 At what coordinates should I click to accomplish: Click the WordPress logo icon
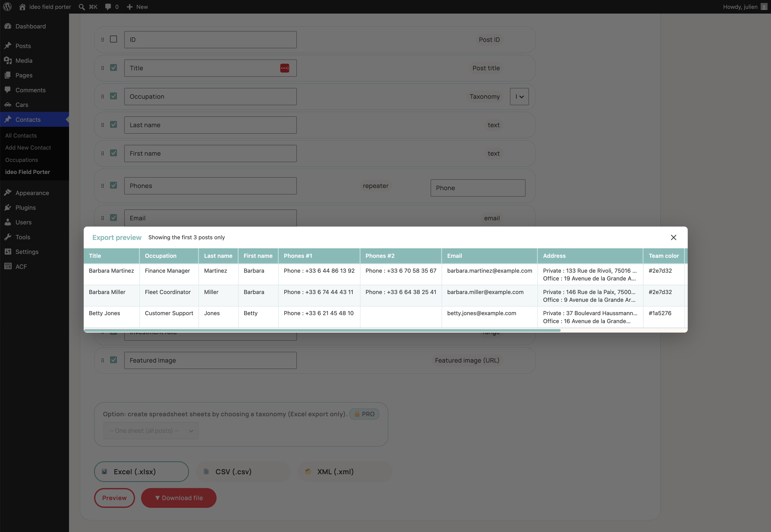[x=7, y=7]
